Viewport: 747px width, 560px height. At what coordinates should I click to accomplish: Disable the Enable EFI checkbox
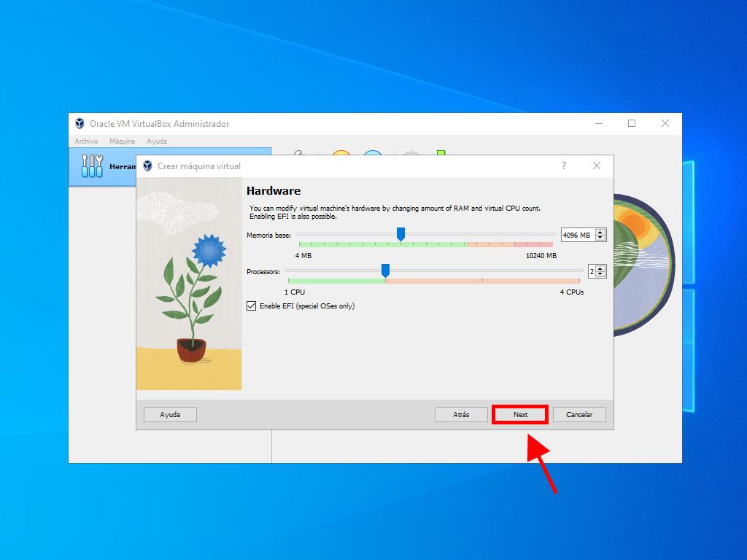click(x=252, y=306)
